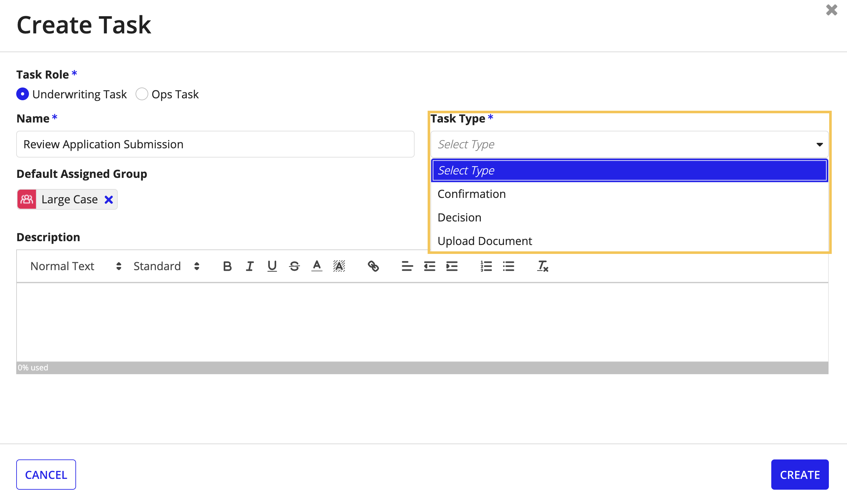Choose the Select Type placeholder option
The width and height of the screenshot is (847, 504).
pos(629,171)
